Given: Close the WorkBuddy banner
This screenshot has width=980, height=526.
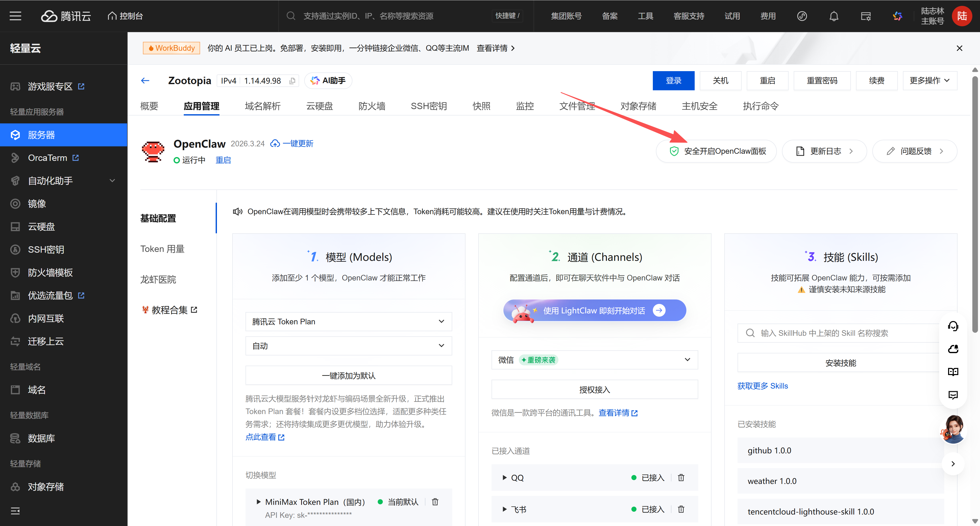Looking at the screenshot, I should point(960,48).
